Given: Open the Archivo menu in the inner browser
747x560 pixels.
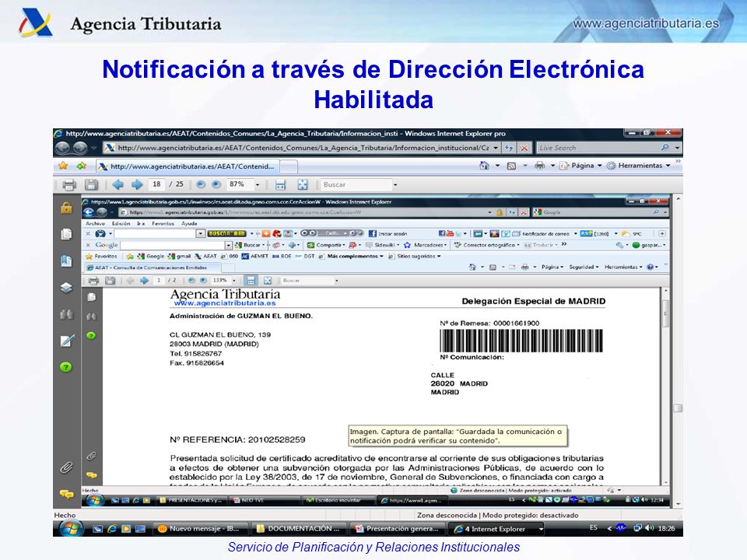Looking at the screenshot, I should pyautogui.click(x=95, y=223).
